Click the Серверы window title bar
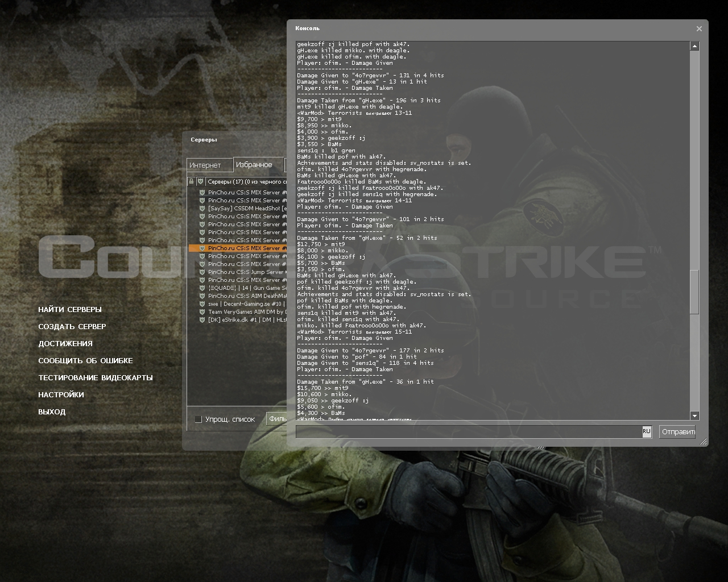The width and height of the screenshot is (728, 582). [x=234, y=140]
